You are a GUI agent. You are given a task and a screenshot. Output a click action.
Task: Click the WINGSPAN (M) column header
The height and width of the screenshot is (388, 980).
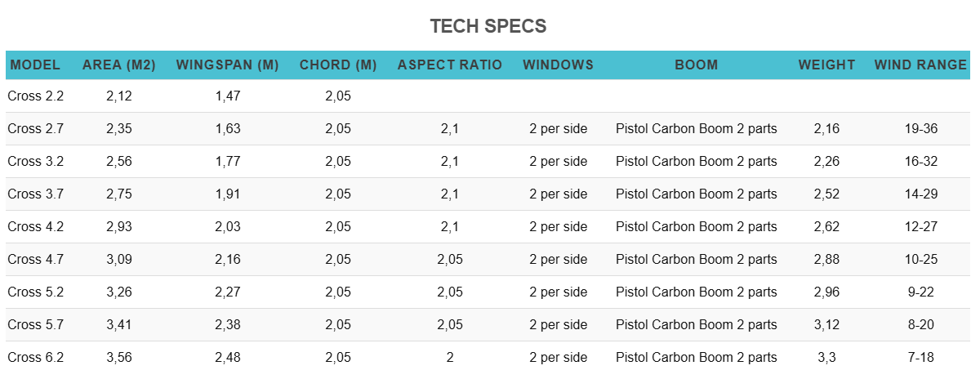(228, 65)
